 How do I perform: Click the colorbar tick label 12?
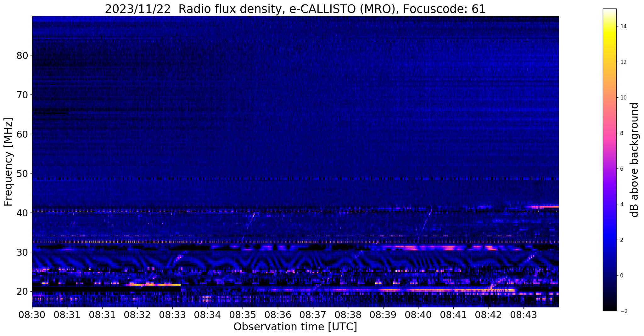point(623,62)
